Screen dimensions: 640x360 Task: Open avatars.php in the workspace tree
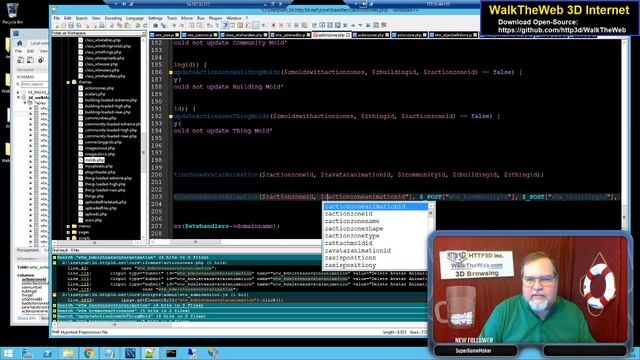pyautogui.click(x=95, y=94)
